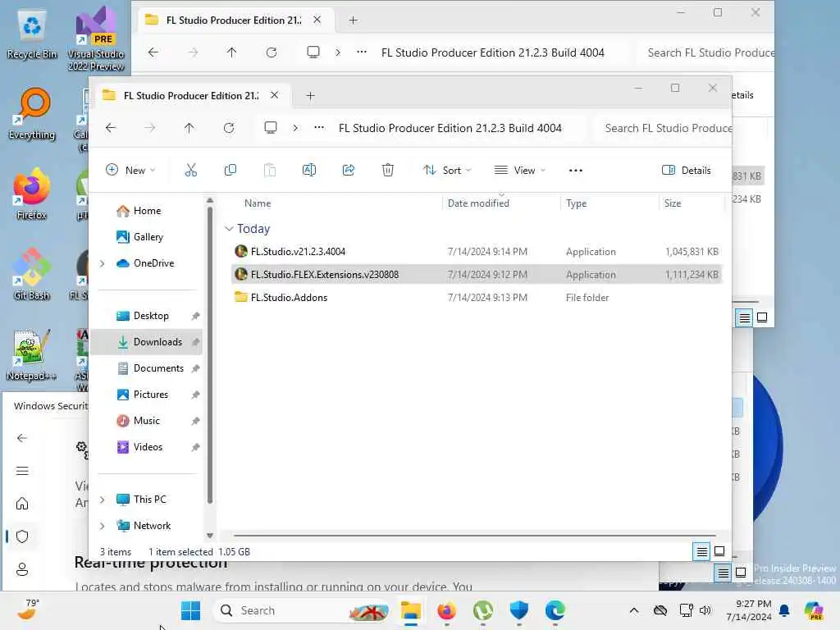The image size is (840, 630).
Task: Click the Cut icon in front Explorer toolbar
Action: tap(190, 171)
